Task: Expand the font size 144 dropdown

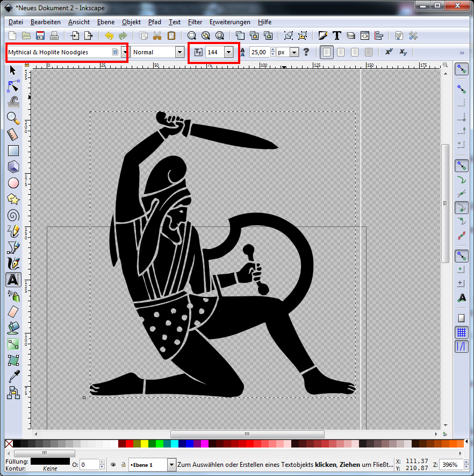Action: 229,52
